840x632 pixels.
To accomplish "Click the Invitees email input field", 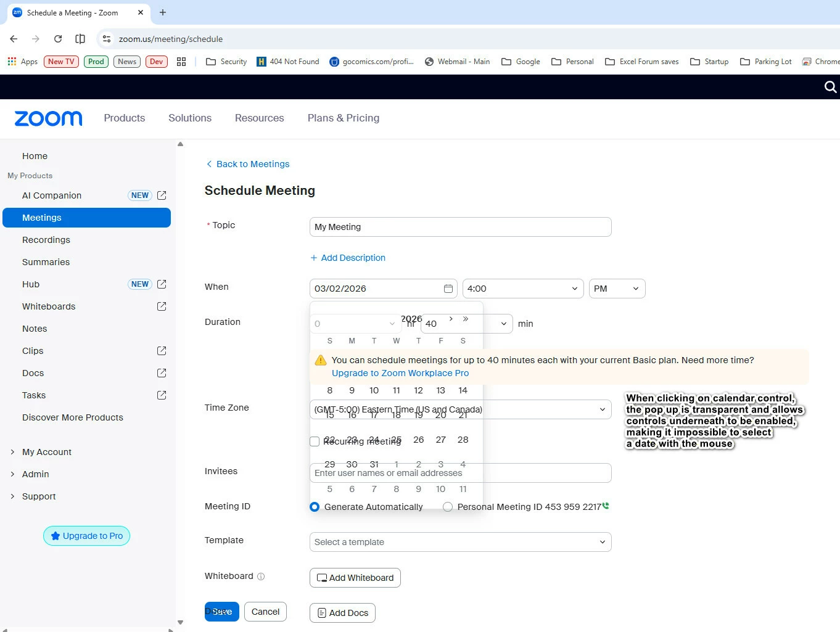I will tap(460, 473).
